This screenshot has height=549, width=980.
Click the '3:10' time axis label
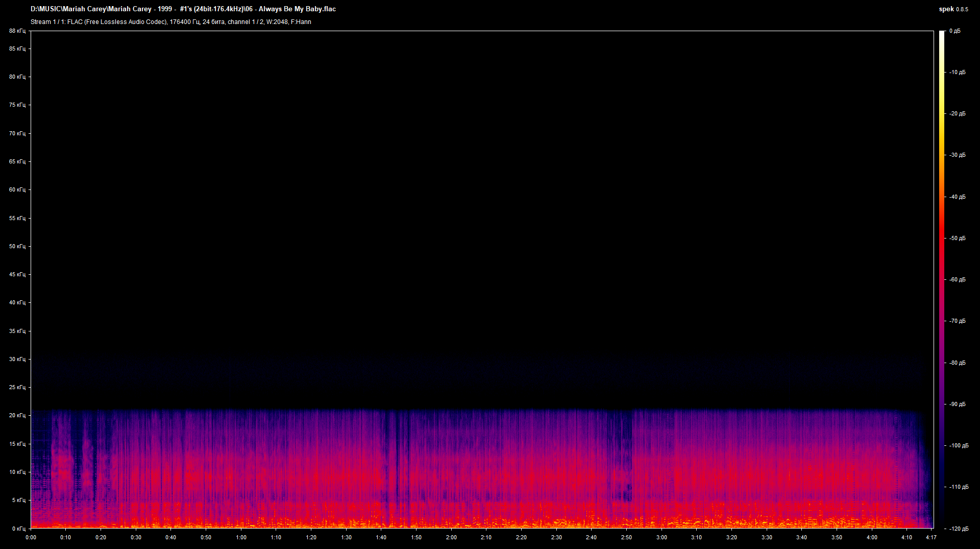pos(697,537)
